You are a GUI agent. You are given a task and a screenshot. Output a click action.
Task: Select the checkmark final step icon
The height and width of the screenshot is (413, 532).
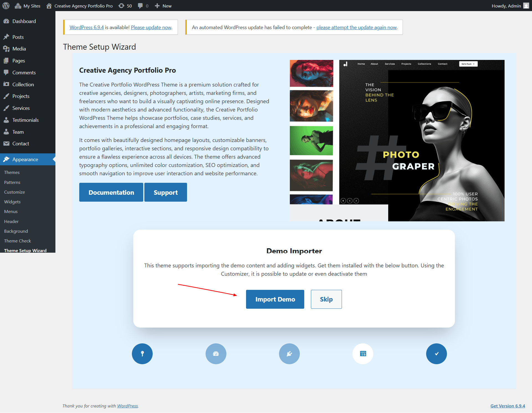click(x=436, y=354)
